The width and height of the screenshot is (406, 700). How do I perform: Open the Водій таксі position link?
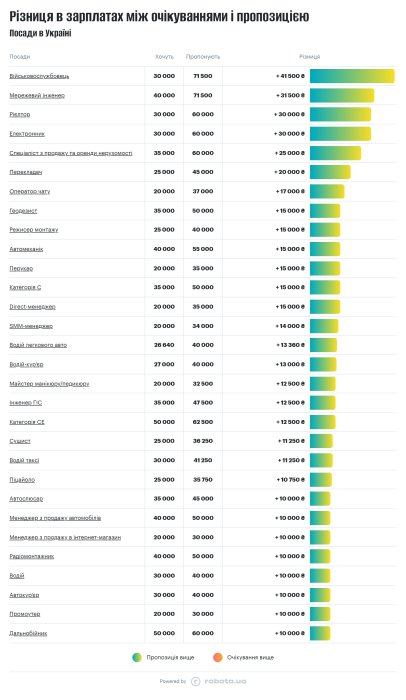coord(25,460)
